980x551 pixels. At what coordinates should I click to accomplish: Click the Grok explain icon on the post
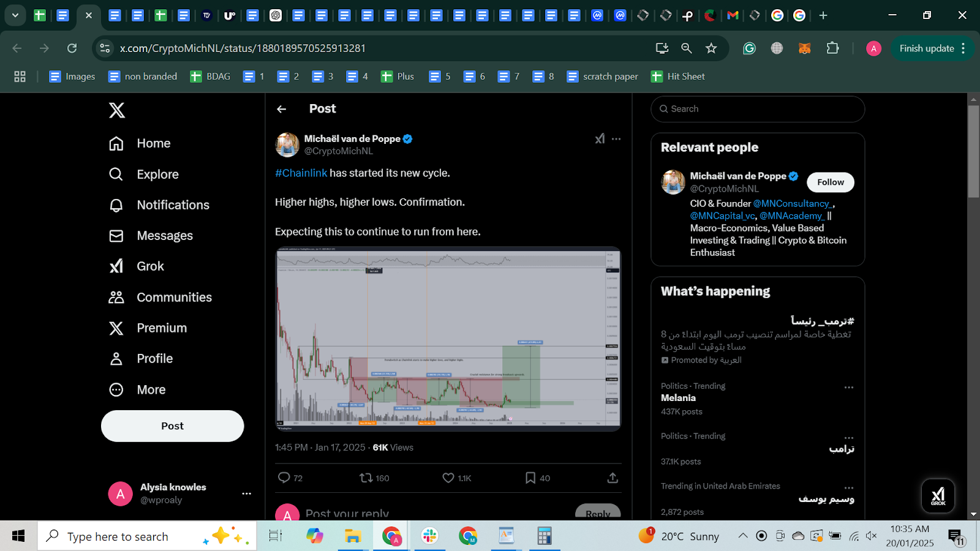[x=600, y=139]
